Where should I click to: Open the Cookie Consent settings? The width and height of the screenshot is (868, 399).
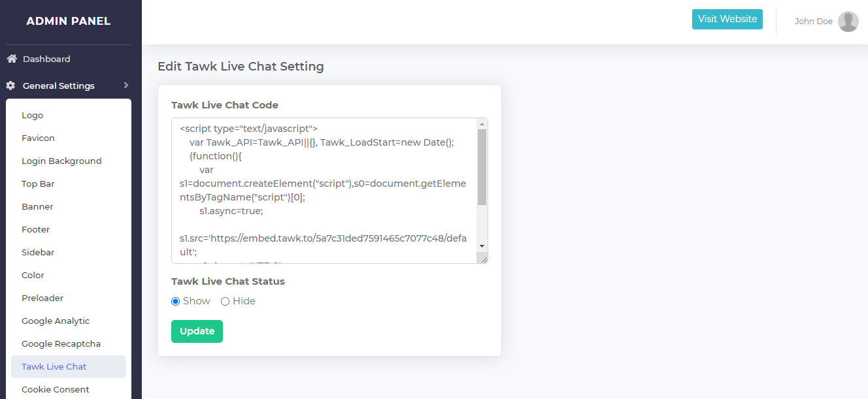[x=55, y=389]
